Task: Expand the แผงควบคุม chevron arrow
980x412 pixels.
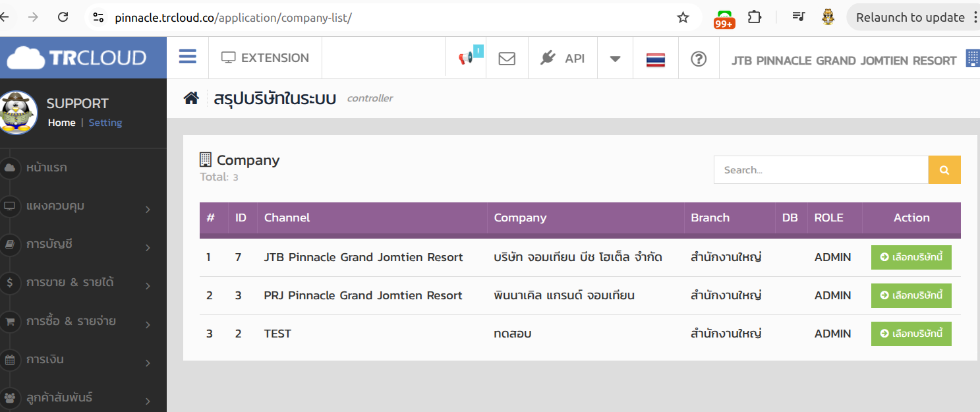Action: click(x=148, y=210)
